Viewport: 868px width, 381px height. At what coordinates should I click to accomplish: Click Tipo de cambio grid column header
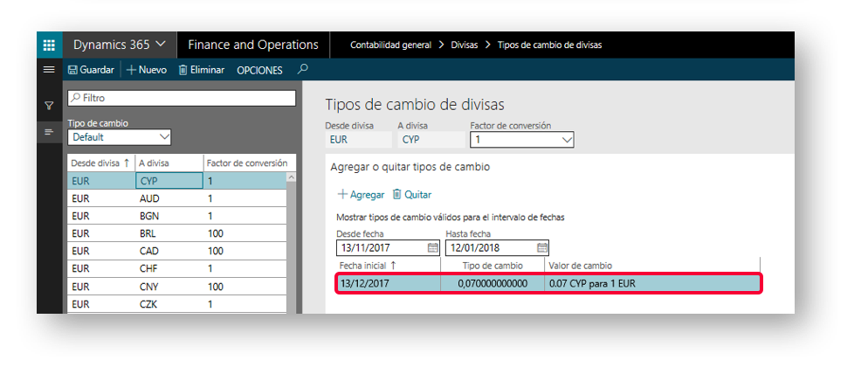tap(493, 266)
